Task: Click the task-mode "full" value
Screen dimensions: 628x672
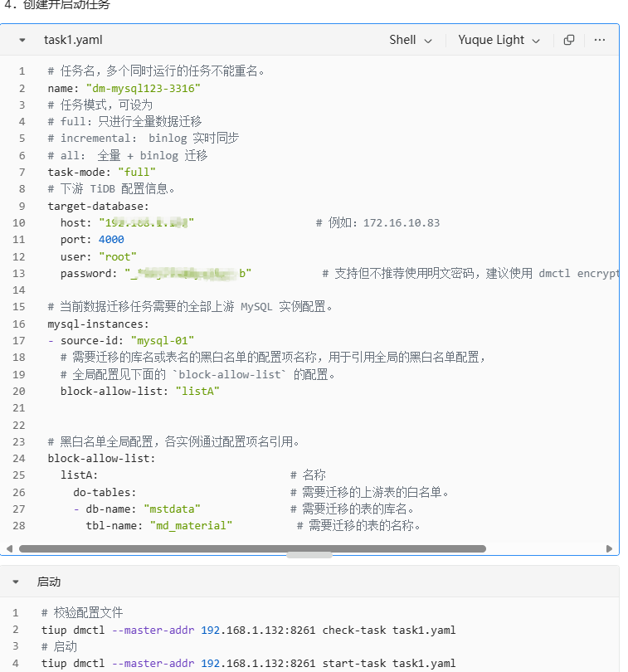Action: [137, 172]
